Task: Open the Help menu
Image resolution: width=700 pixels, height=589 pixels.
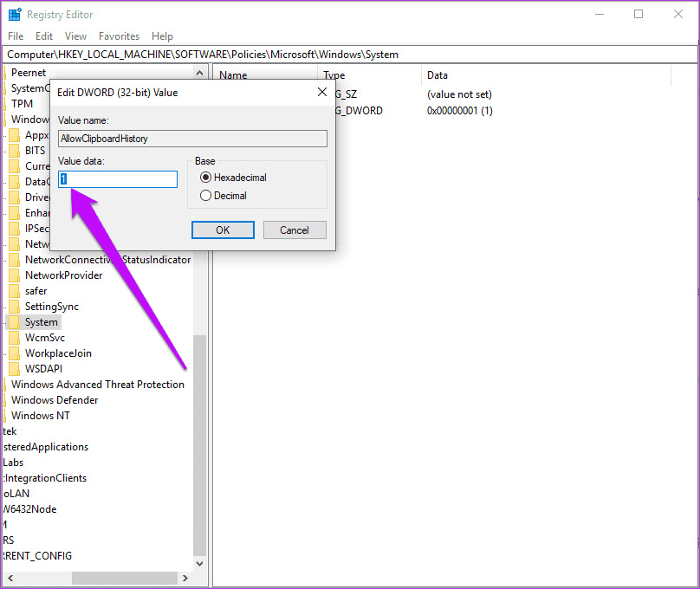Action: pyautogui.click(x=162, y=36)
